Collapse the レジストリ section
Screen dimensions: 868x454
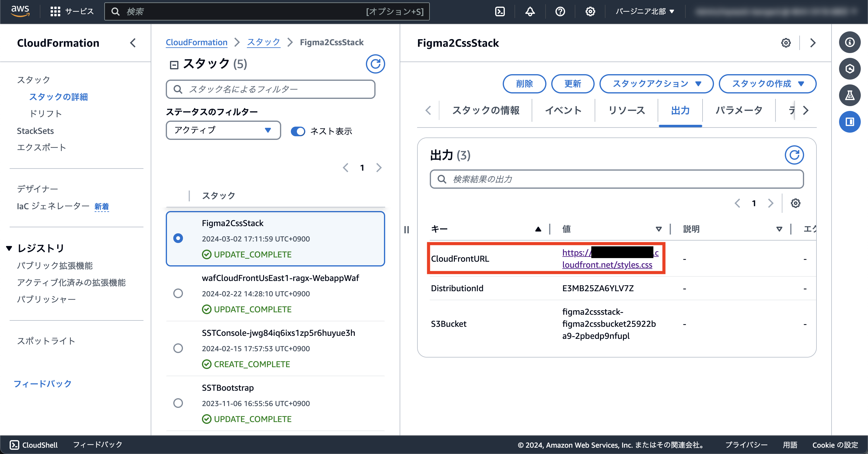coord(9,248)
